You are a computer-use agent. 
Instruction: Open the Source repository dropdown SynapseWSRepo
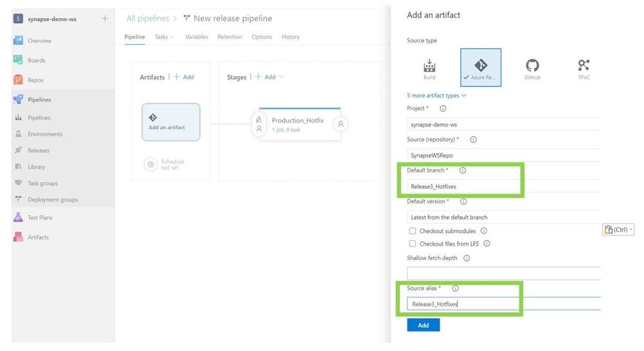503,155
